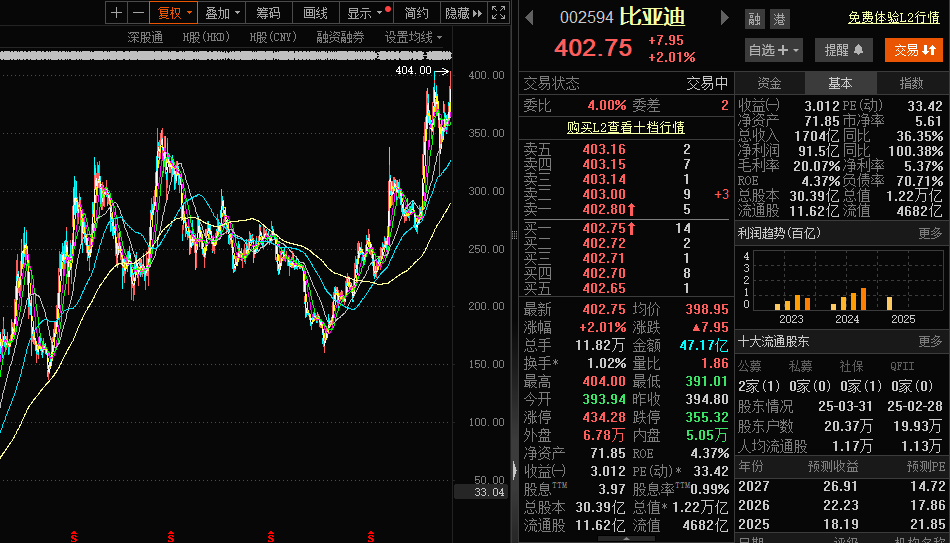Switch to 简约 view mode
950x543 pixels.
coord(417,13)
